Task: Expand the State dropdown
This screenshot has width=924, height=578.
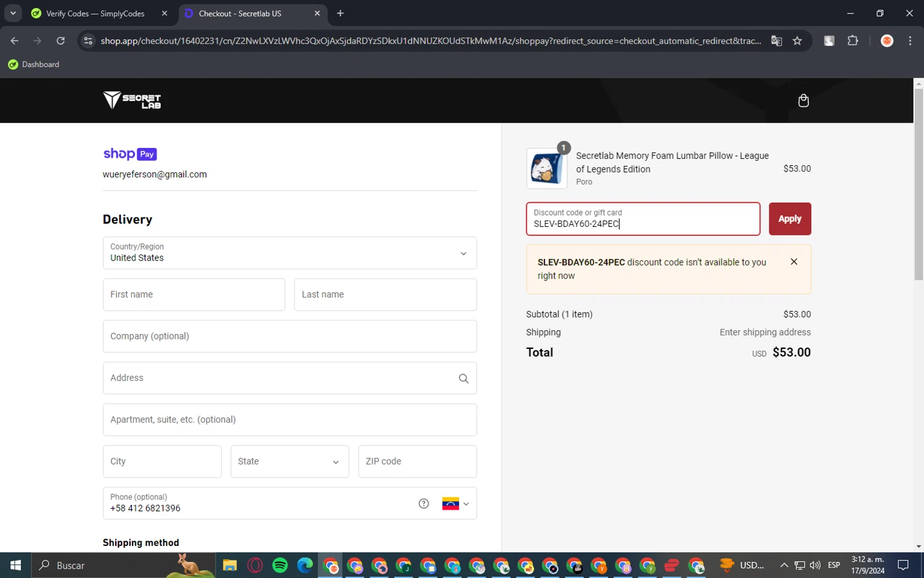Action: [290, 462]
